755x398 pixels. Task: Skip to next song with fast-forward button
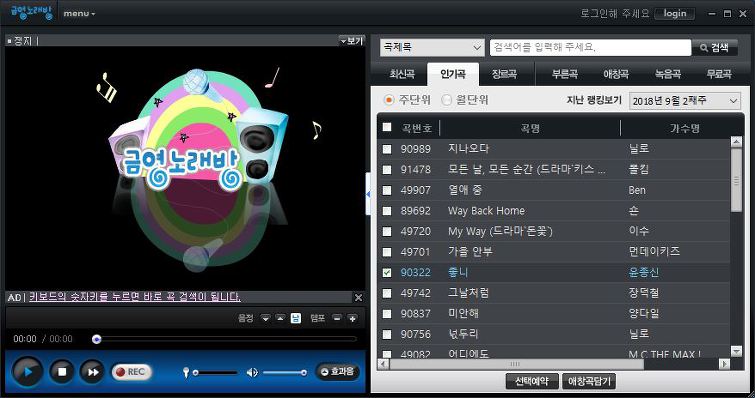(92, 372)
